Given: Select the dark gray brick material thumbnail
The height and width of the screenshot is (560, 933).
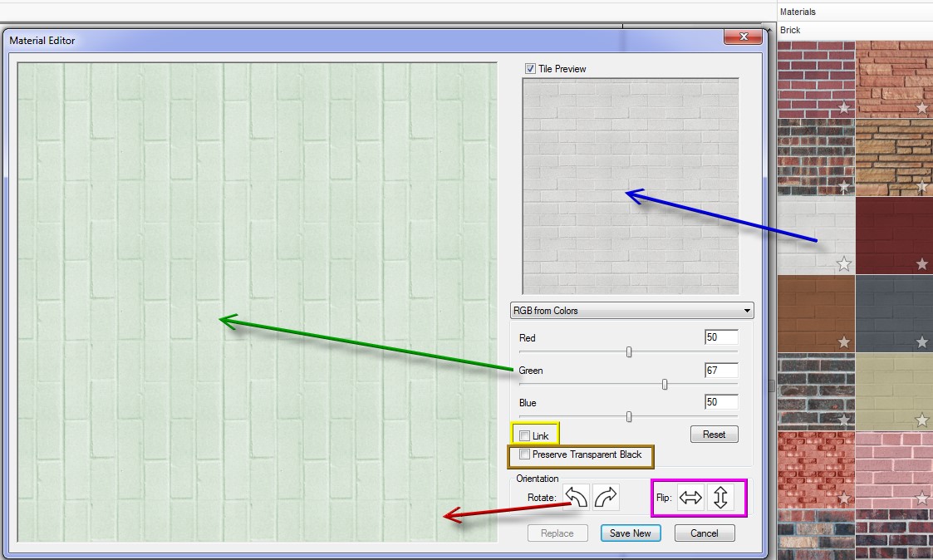Looking at the screenshot, I should click(894, 313).
